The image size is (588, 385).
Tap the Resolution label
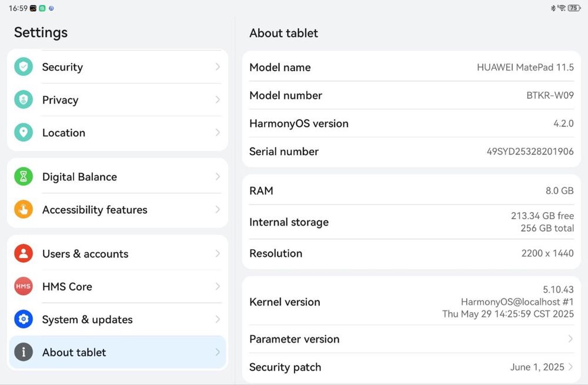coord(276,254)
